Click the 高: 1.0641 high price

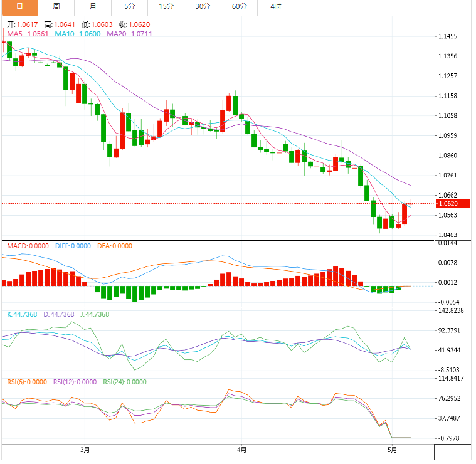click(x=60, y=24)
